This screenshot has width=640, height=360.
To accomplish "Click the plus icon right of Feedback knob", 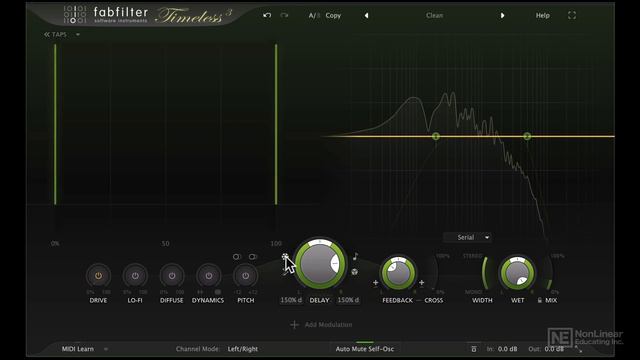I will click(x=421, y=282).
